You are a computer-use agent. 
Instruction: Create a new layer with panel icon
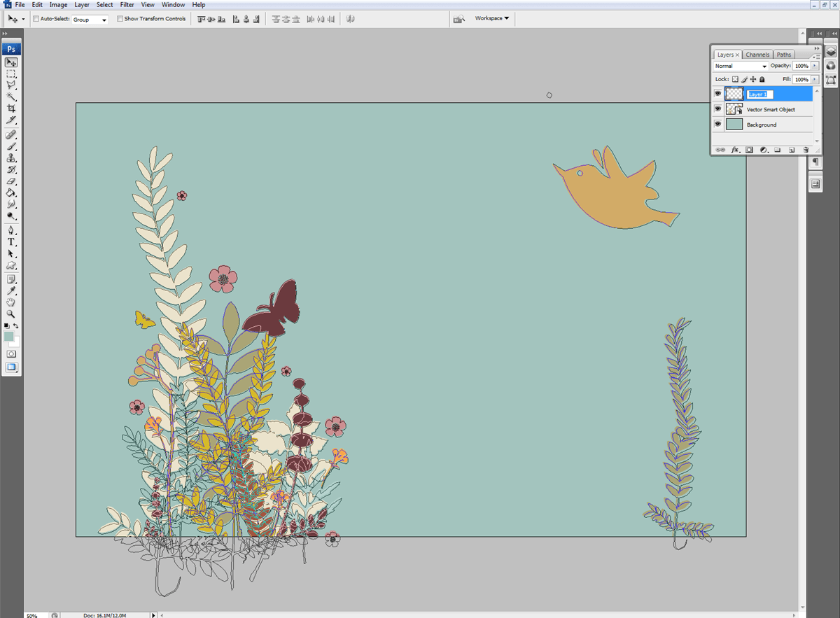click(792, 150)
